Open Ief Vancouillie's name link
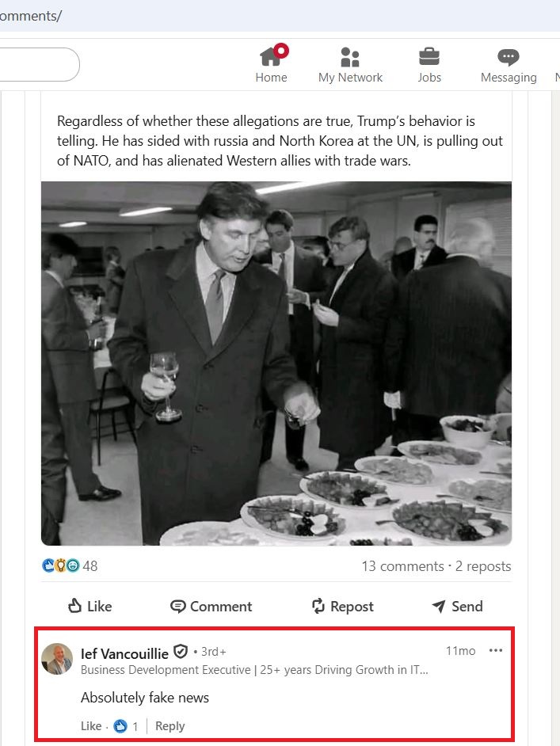Viewport: 560px width, 746px height. pyautogui.click(x=124, y=653)
